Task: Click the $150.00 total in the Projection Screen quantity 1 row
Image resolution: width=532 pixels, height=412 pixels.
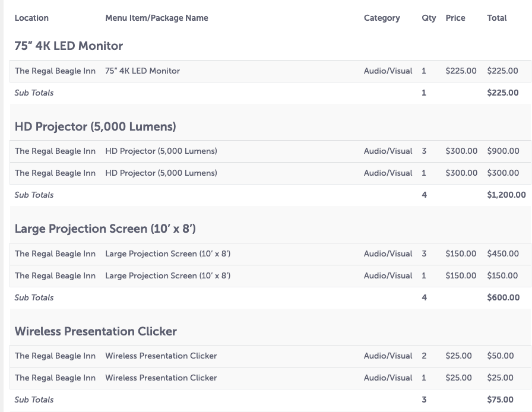Action: pos(502,276)
